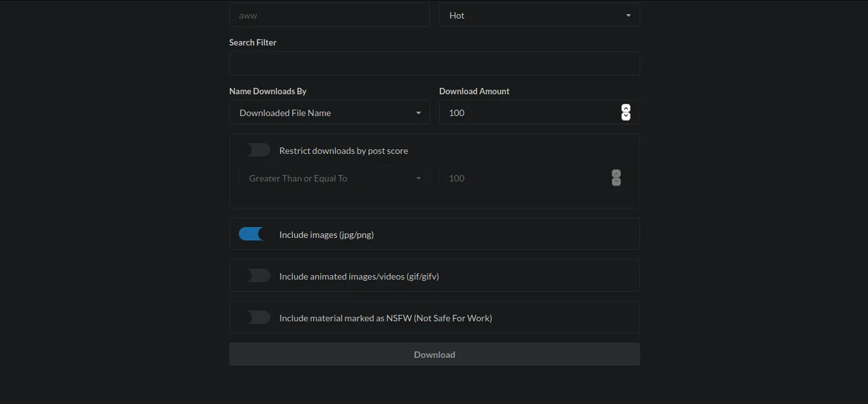The width and height of the screenshot is (868, 404).
Task: Click the "aww" subreddit input field
Action: pos(329,15)
